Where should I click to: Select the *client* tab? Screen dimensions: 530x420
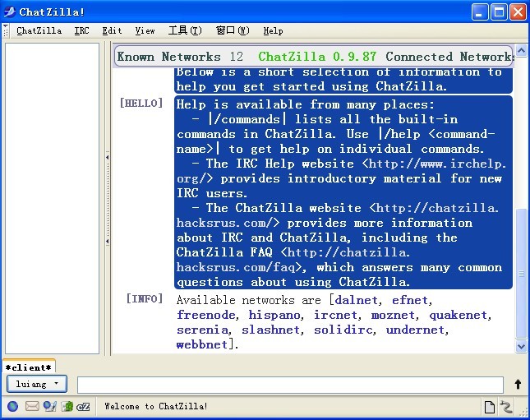click(x=29, y=367)
